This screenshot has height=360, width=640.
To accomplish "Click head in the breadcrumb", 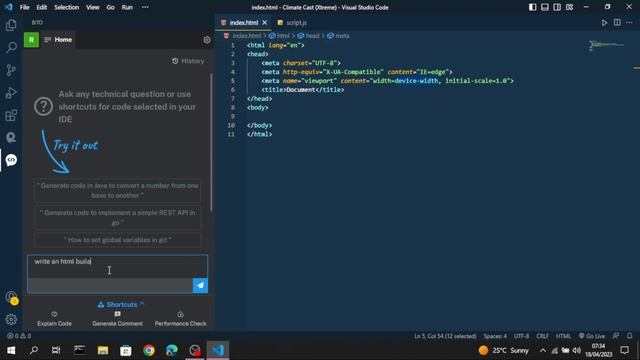I will 312,36.
